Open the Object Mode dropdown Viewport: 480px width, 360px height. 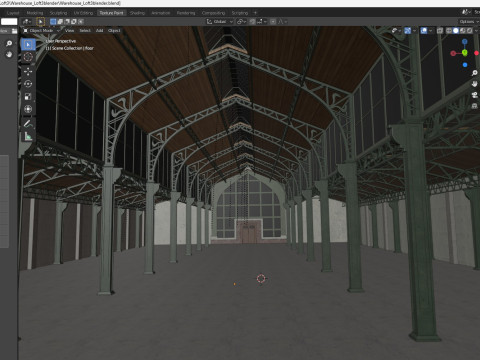(x=41, y=30)
